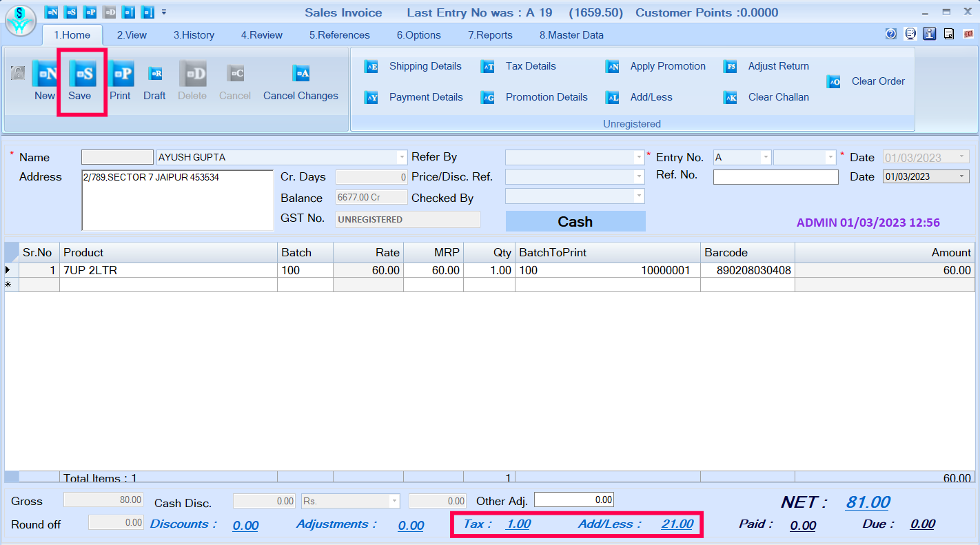Open Promotion Details
This screenshot has width=980, height=545.
pos(534,97)
